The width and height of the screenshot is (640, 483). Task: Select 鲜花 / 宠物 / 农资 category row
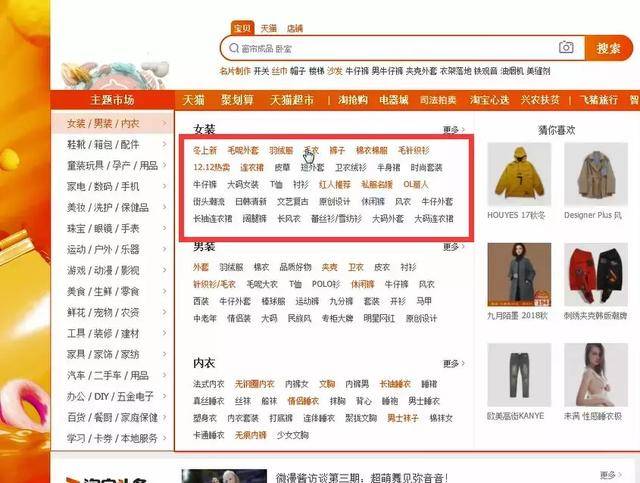pos(113,313)
